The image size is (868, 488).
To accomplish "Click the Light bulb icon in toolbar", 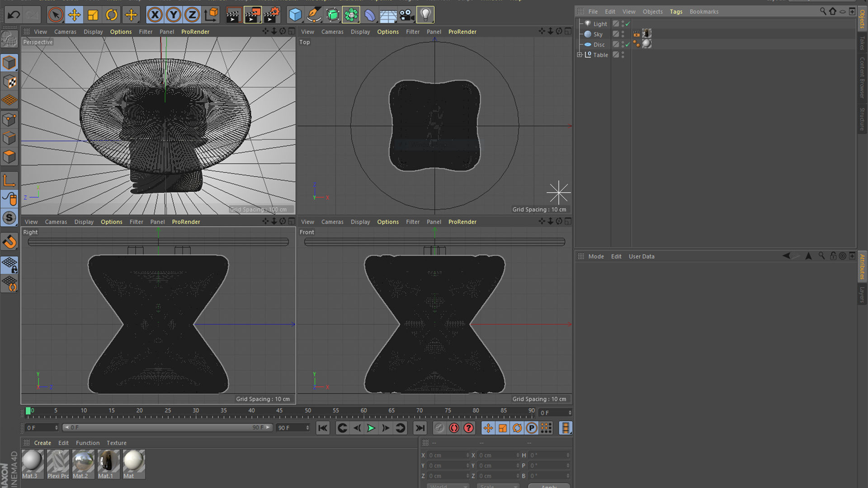I will [x=425, y=15].
